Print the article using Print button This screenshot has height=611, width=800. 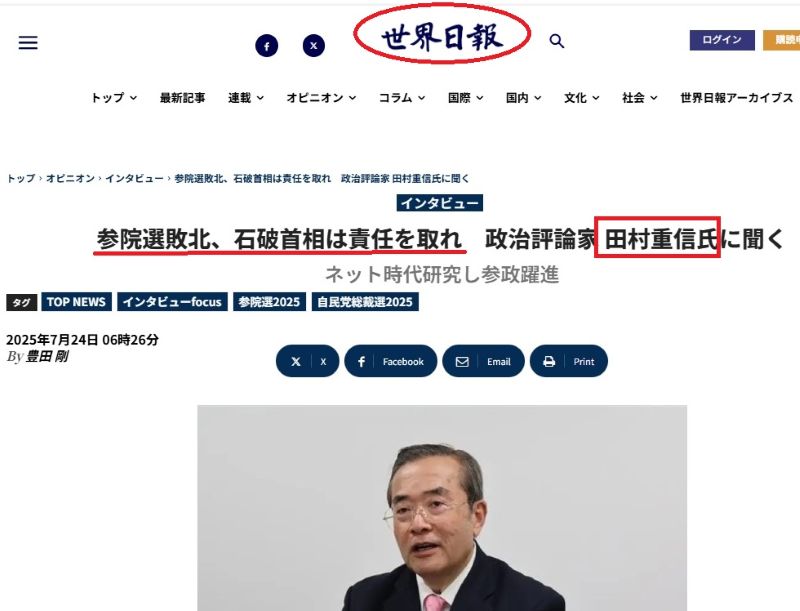point(569,361)
